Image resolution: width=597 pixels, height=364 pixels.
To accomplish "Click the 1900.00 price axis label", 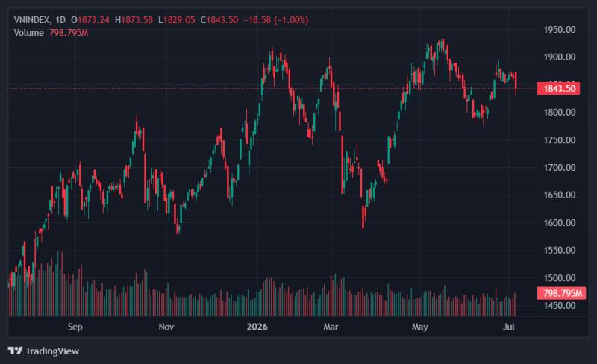I will [559, 57].
